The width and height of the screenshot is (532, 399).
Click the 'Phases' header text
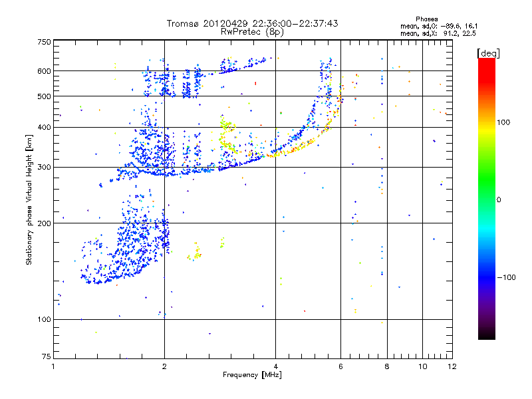[427, 19]
